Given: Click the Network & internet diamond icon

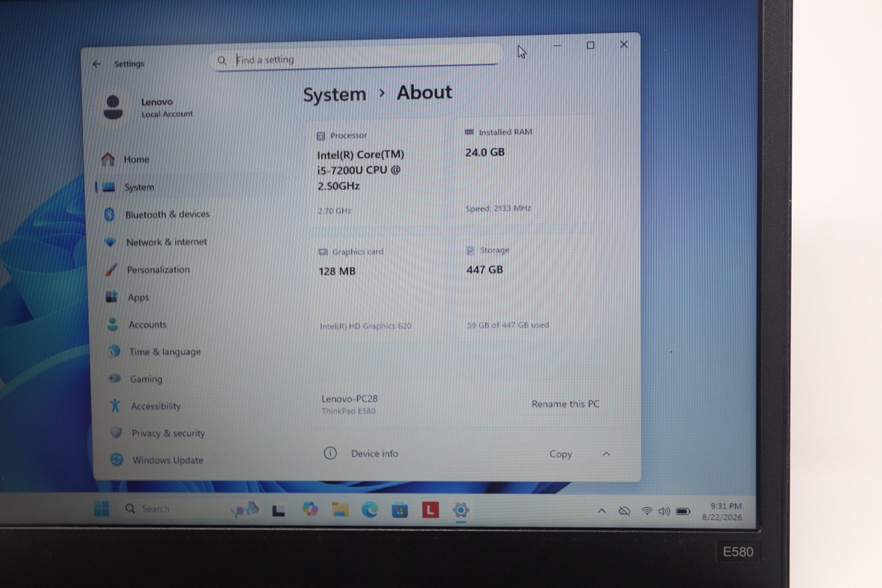Looking at the screenshot, I should click(x=110, y=243).
